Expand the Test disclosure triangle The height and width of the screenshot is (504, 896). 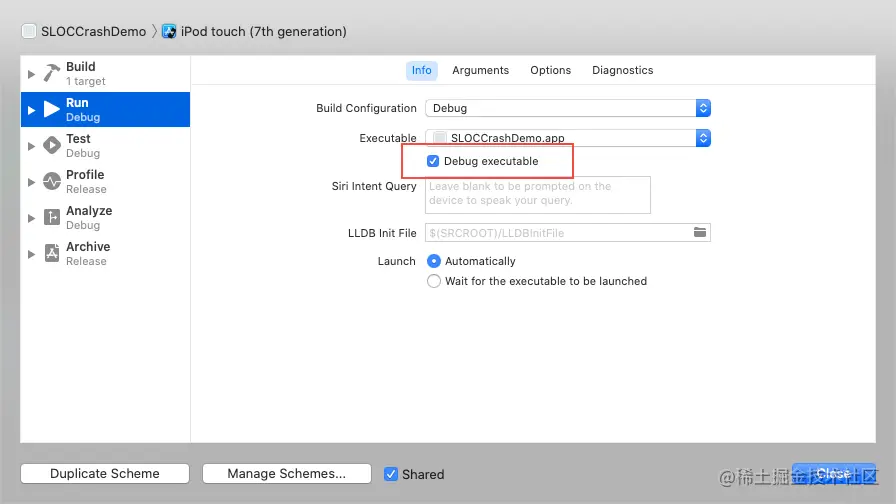point(31,146)
